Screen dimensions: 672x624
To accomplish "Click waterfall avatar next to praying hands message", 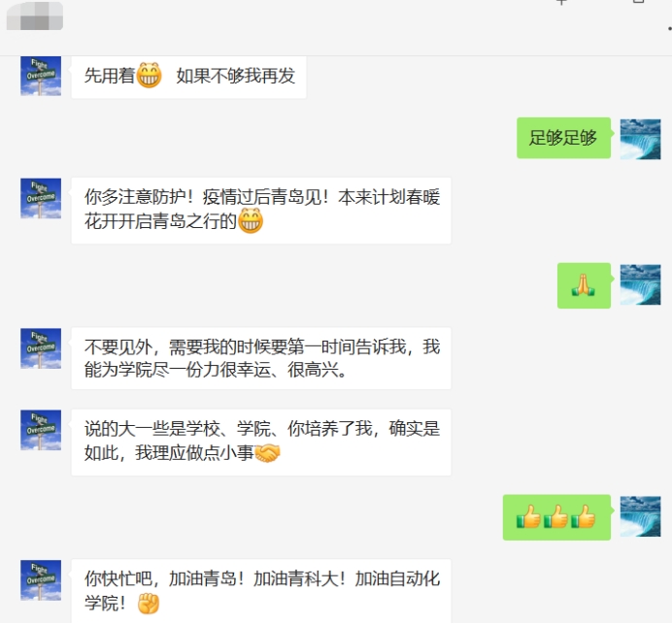I will click(x=640, y=284).
